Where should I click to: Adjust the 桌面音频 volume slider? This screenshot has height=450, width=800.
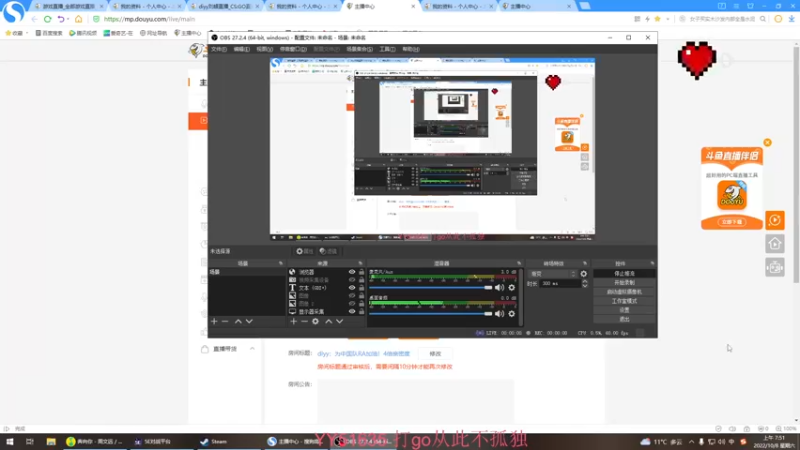pyautogui.click(x=431, y=314)
